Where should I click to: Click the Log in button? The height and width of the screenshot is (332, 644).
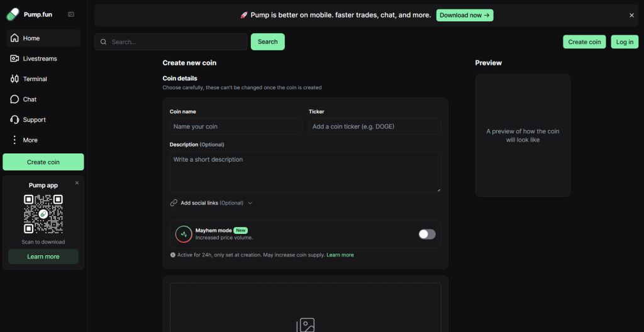pos(624,42)
